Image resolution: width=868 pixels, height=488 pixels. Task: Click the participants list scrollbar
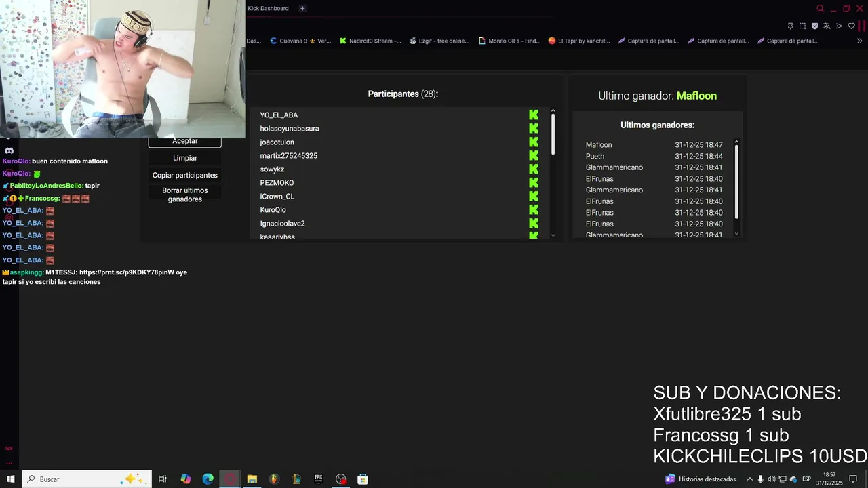[553, 134]
